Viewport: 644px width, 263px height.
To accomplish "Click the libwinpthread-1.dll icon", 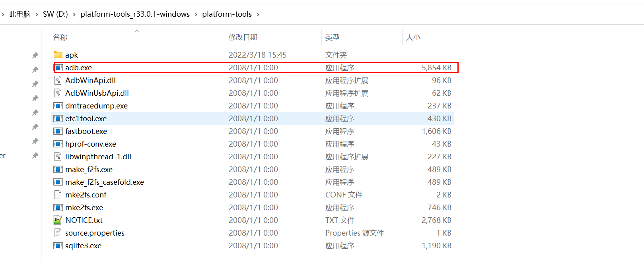I will (58, 157).
